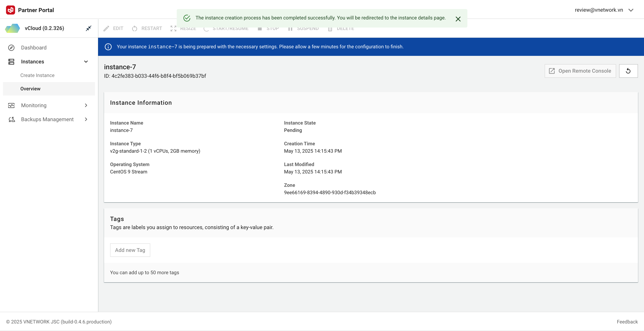This screenshot has height=331, width=644.
Task: Click the v2g-standard-1-2 instance type value
Action: (x=155, y=151)
